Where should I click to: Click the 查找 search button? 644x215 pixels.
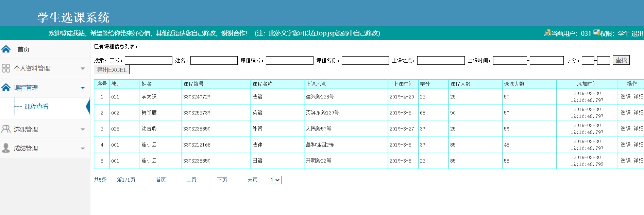[x=621, y=60]
